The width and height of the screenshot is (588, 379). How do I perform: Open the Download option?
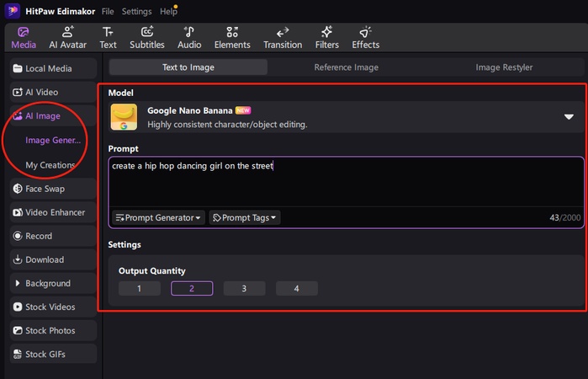click(53, 259)
